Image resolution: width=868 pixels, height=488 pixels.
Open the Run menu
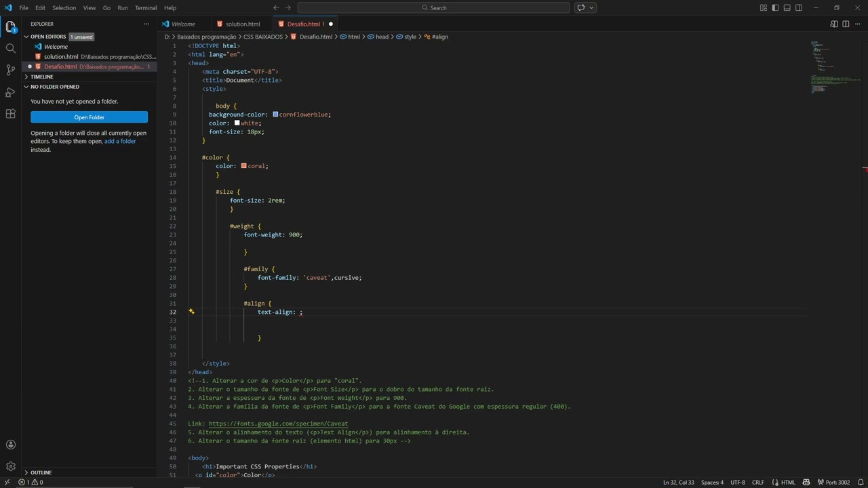(x=123, y=7)
